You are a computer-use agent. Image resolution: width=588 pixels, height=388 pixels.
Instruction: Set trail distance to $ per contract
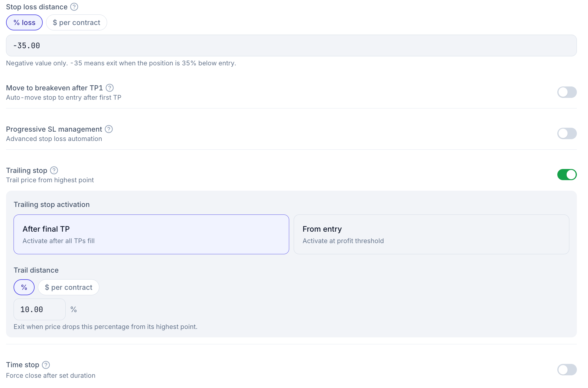coord(69,287)
